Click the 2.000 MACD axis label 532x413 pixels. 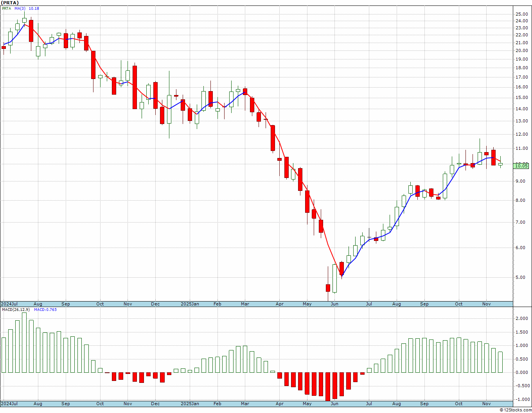522,319
